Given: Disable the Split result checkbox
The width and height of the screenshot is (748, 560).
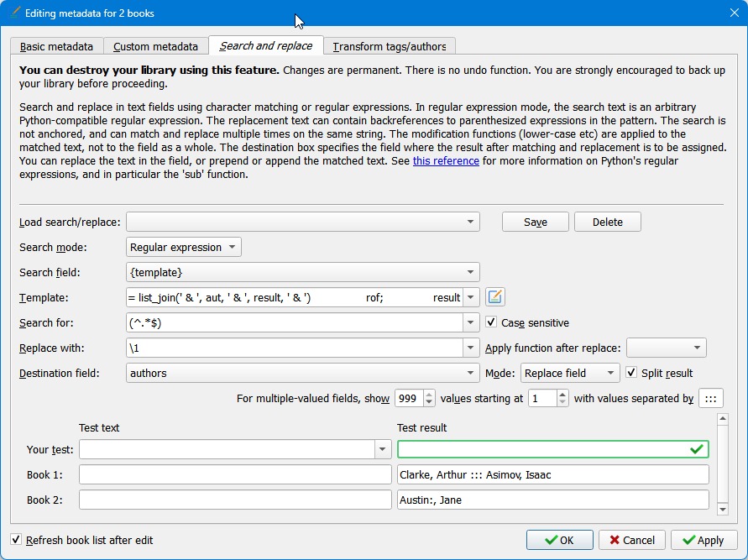Looking at the screenshot, I should click(631, 373).
